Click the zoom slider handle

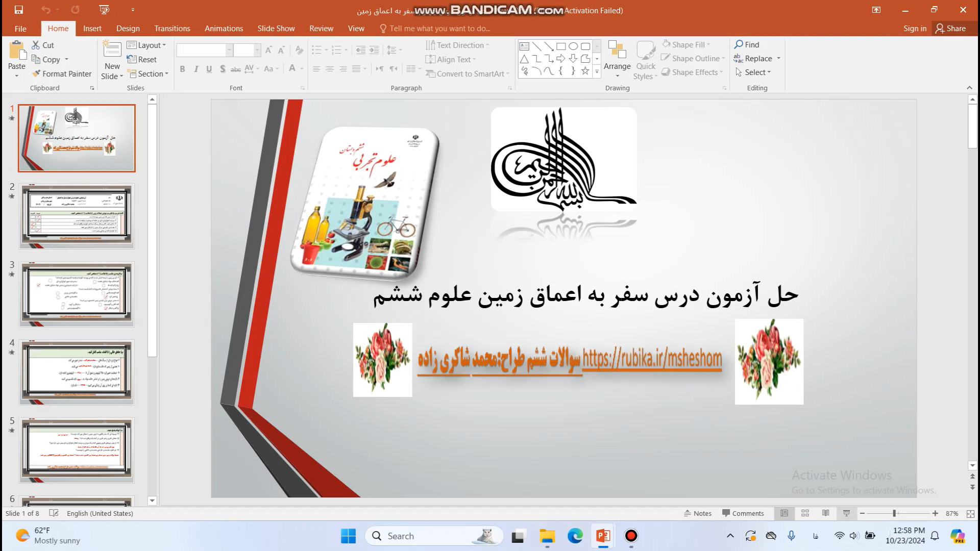click(894, 513)
